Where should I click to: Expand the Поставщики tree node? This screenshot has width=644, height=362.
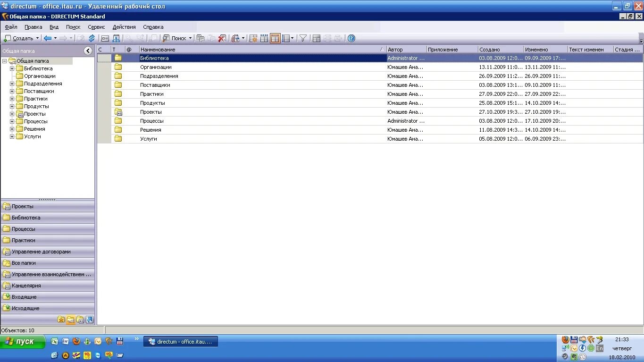[x=12, y=91]
